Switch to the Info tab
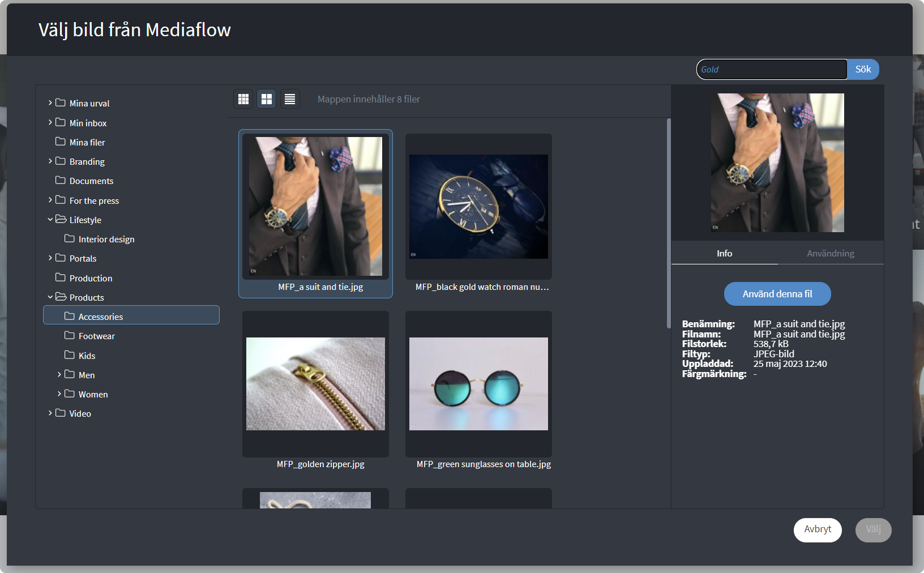924x573 pixels. tap(724, 253)
